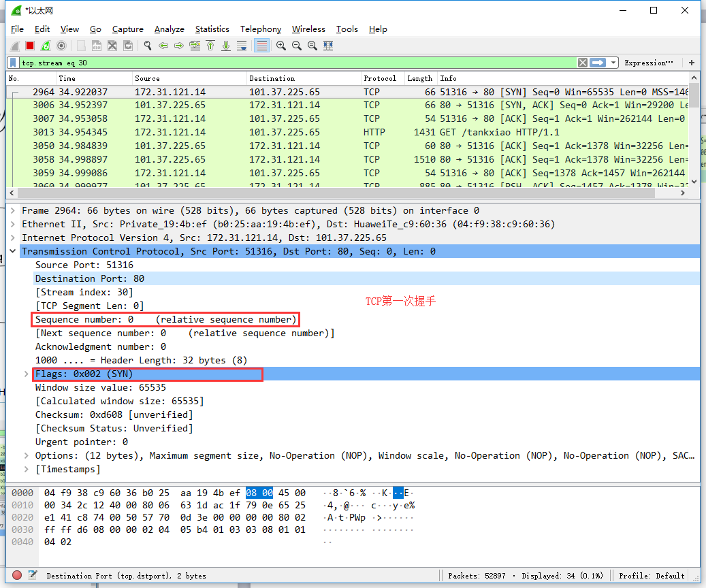Clear the display filter with X
Screen dimensions: 706x588
pyautogui.click(x=583, y=63)
